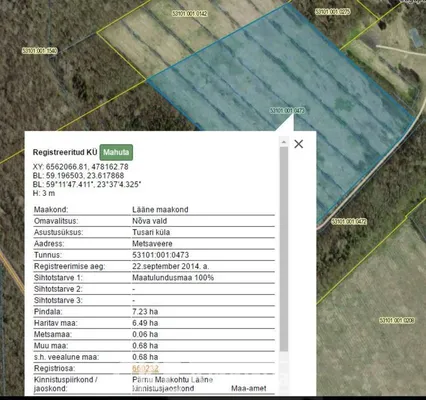Click the Tusari küla value

(151, 232)
